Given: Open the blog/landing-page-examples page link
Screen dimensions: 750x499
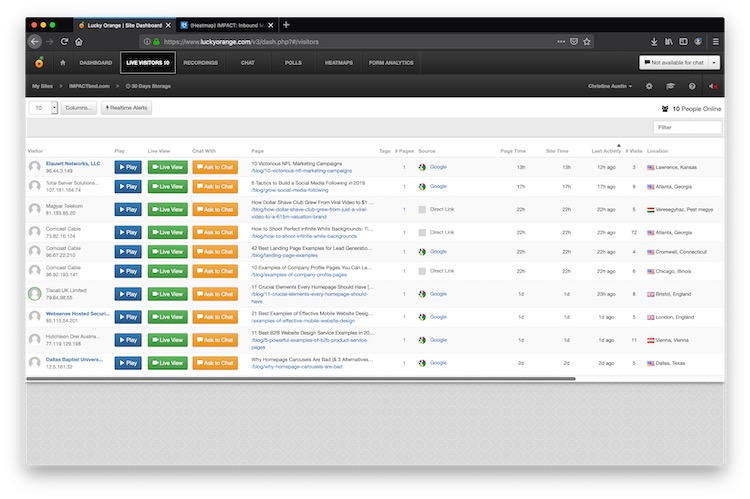Looking at the screenshot, I should point(284,255).
